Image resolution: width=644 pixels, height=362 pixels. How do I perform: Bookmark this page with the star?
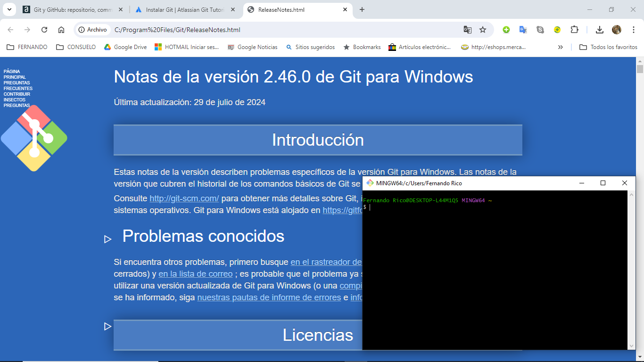(x=483, y=30)
